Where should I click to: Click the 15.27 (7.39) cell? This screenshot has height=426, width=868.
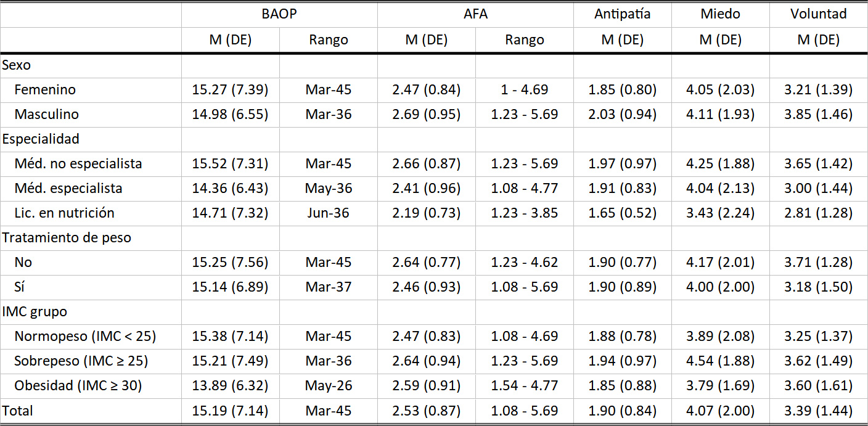pos(230,89)
